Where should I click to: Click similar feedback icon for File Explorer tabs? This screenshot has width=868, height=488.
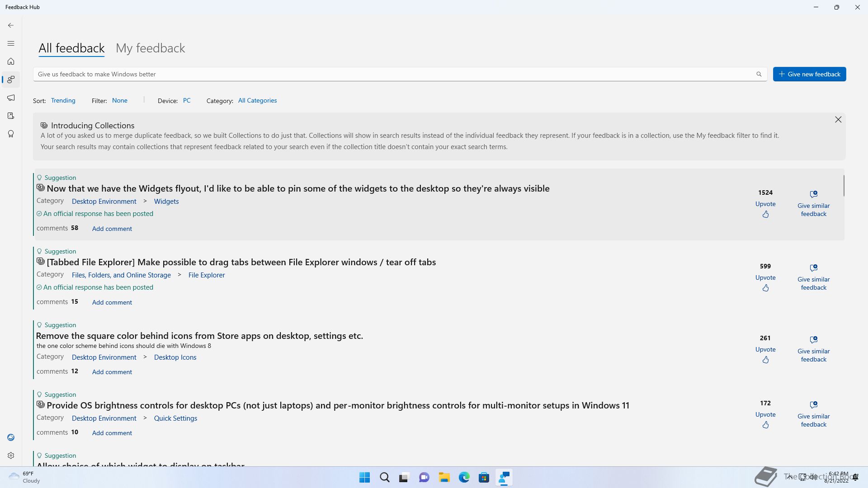click(814, 267)
